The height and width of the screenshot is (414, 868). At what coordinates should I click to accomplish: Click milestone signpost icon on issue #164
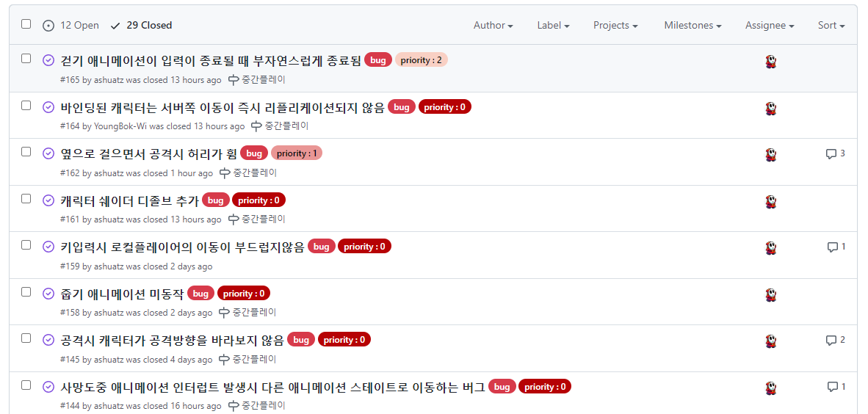[x=256, y=126]
